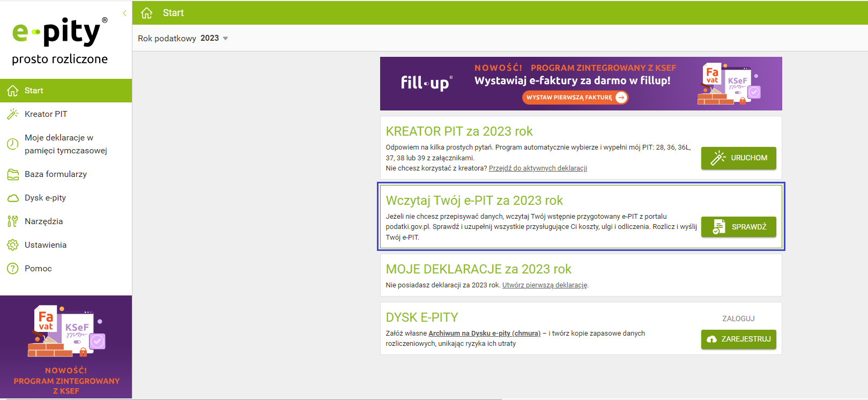Select the Start menu item in sidebar

coord(34,91)
